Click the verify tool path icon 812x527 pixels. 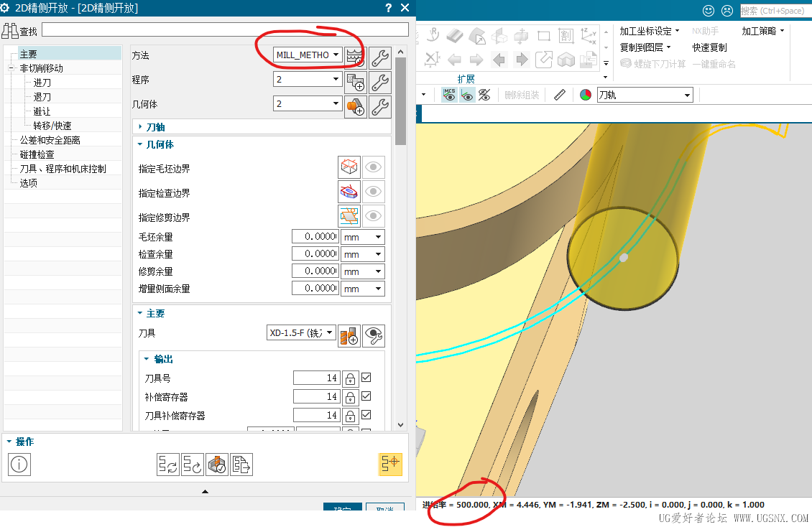tap(217, 465)
